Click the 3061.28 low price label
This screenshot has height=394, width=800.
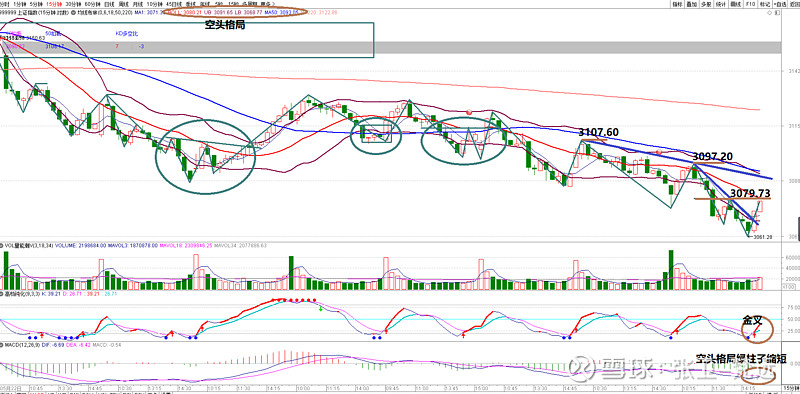[763, 237]
